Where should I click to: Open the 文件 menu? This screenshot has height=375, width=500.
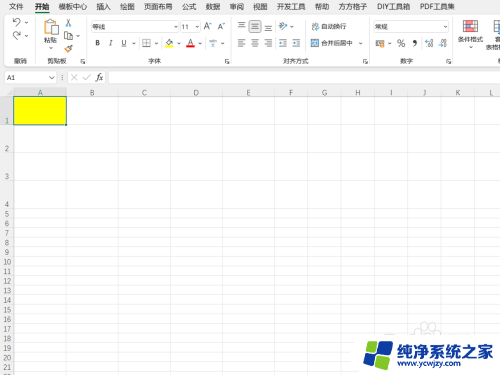(x=16, y=7)
